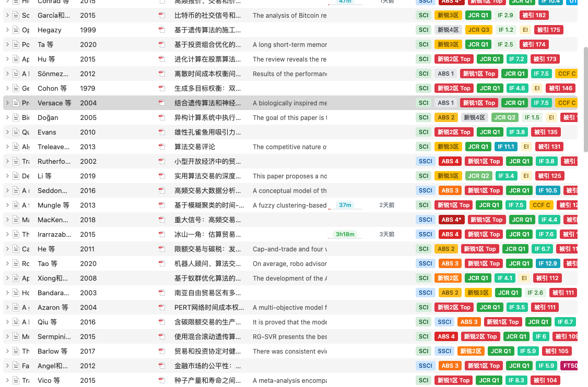Open PDF icon in Rutherford 2002 row
The width and height of the screenshot is (588, 387).
point(162,162)
